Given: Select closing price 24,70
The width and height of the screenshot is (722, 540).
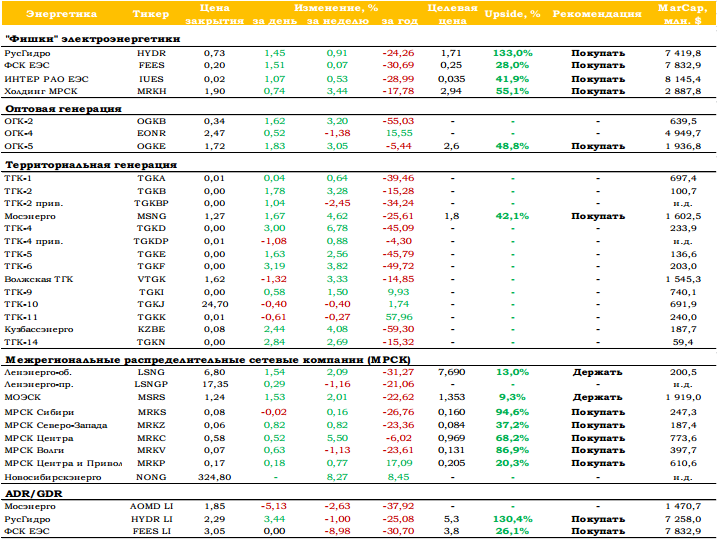Looking at the screenshot, I should 215,304.
